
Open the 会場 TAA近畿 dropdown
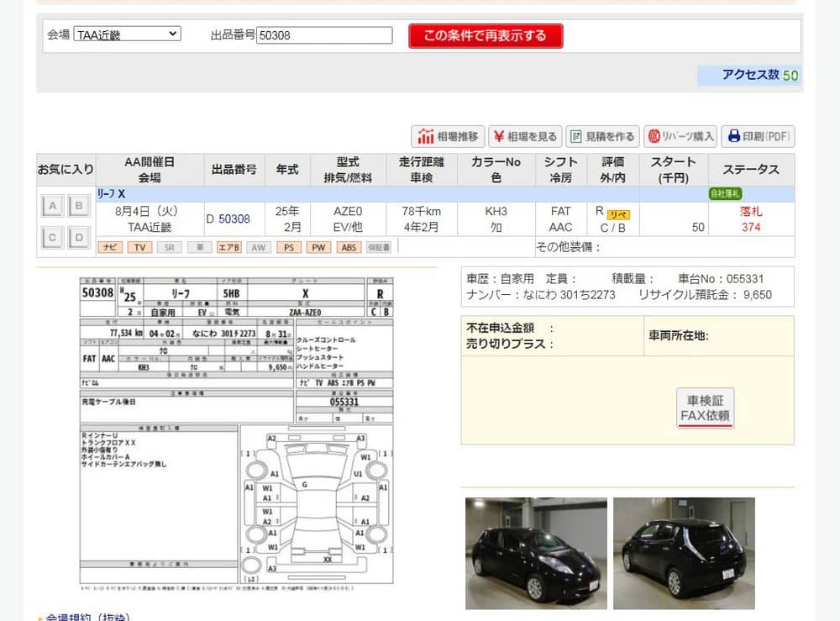(127, 34)
